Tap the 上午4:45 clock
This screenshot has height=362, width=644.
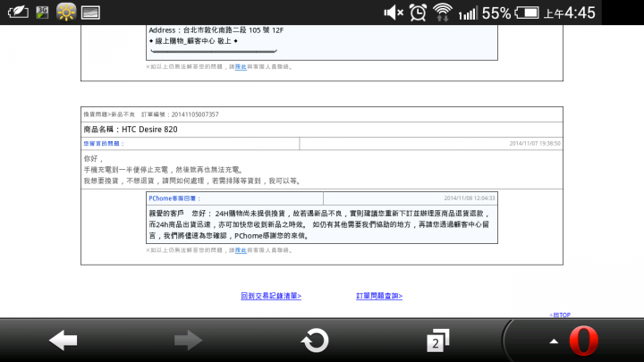pyautogui.click(x=569, y=13)
